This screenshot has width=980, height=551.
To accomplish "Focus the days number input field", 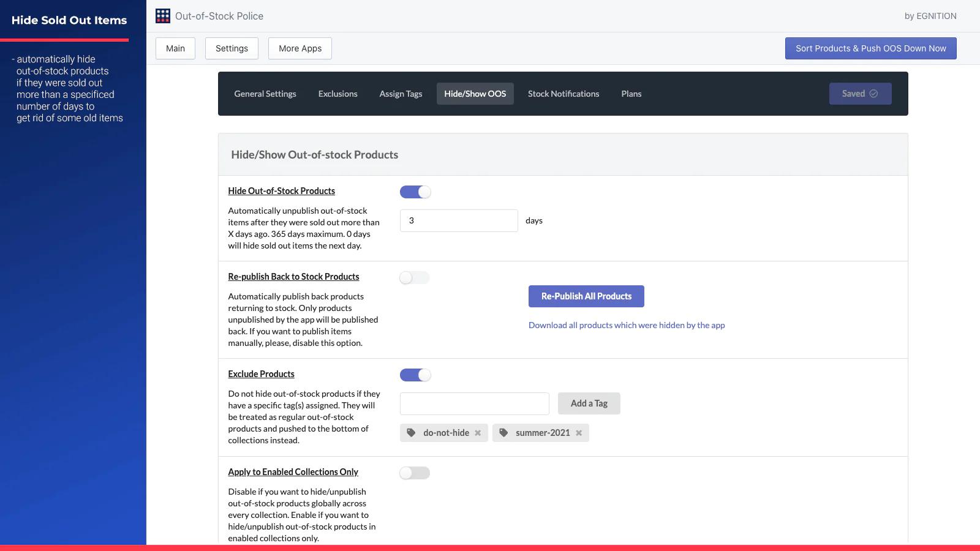I will click(459, 220).
